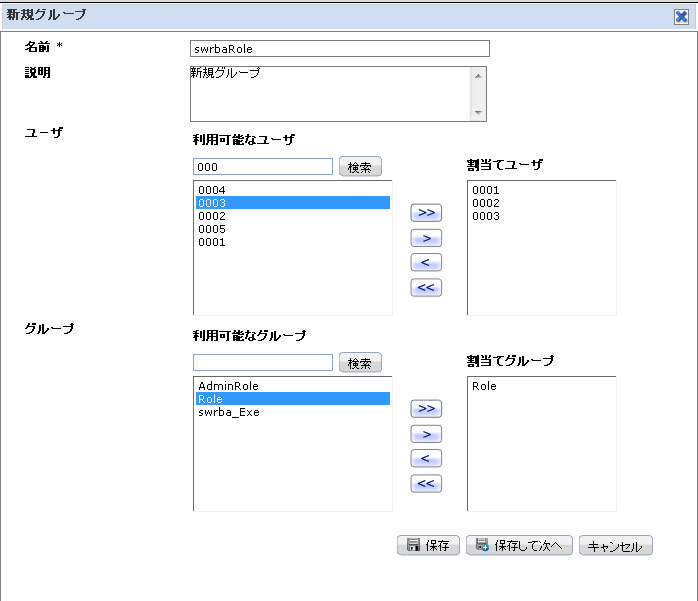The width and height of the screenshot is (698, 601).
Task: Close the 新規グループ dialog
Action: coord(681,17)
